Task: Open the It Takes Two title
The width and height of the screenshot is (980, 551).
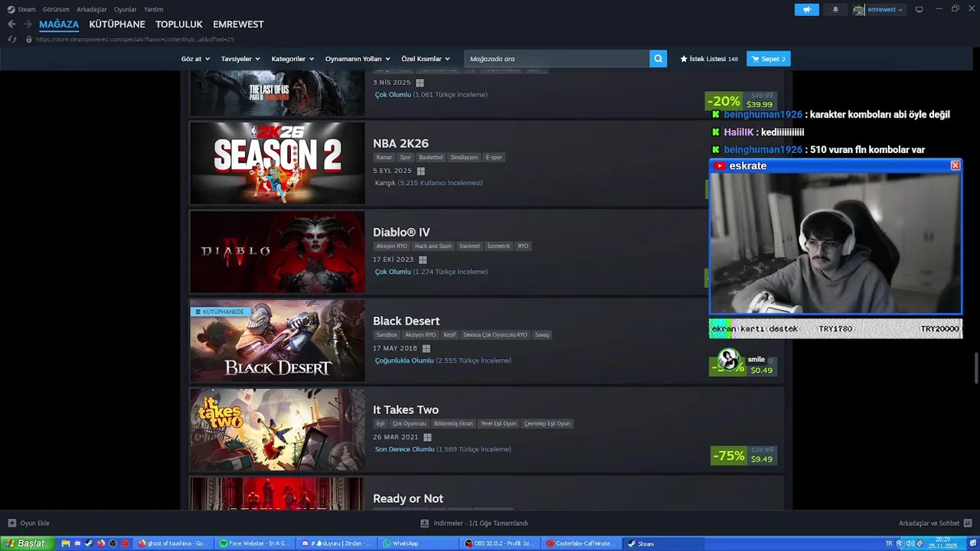Action: 406,409
